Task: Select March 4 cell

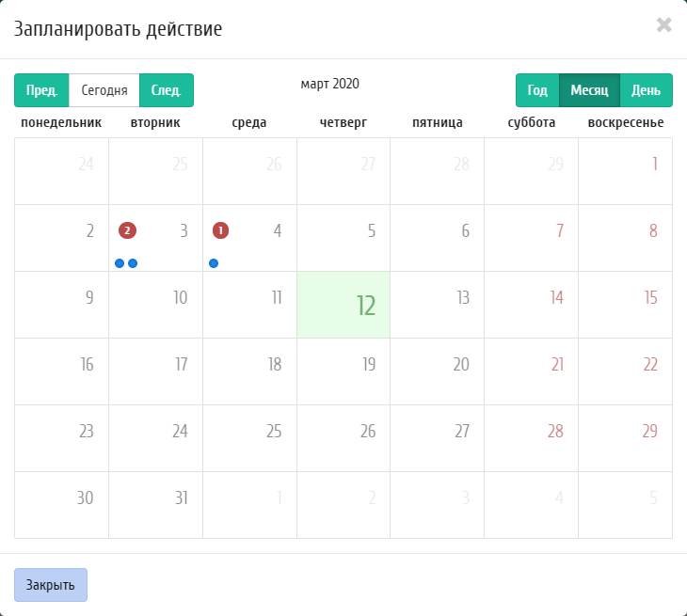Action: pyautogui.click(x=249, y=238)
